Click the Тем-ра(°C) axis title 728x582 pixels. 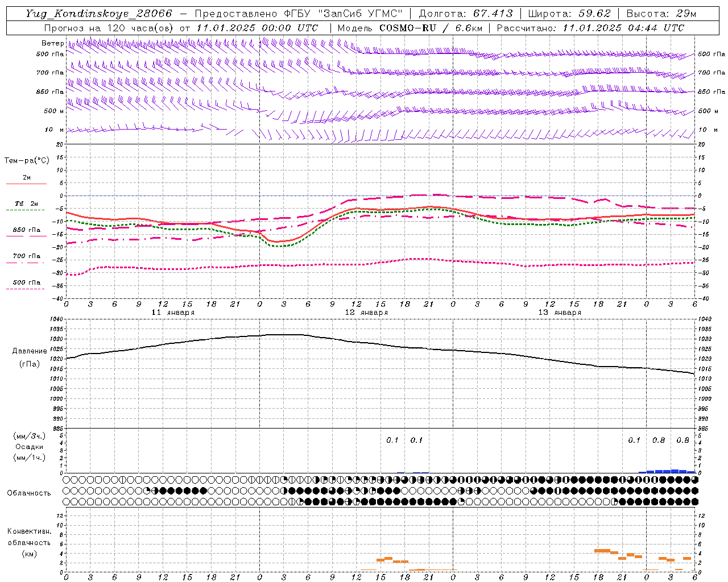tap(27, 160)
